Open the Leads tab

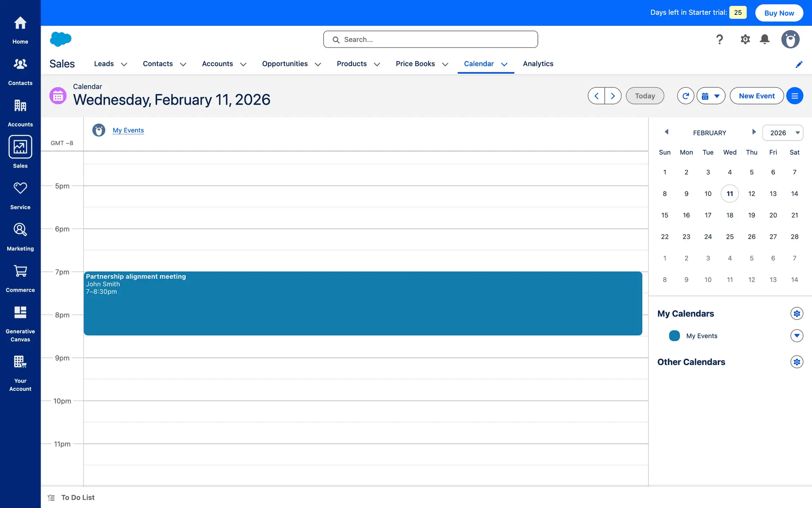[104, 63]
